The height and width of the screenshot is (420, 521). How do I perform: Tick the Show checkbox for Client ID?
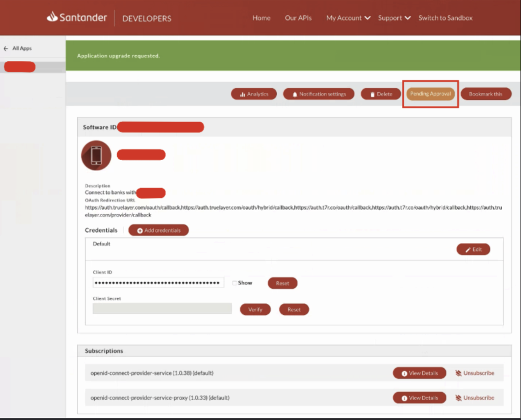click(x=235, y=283)
